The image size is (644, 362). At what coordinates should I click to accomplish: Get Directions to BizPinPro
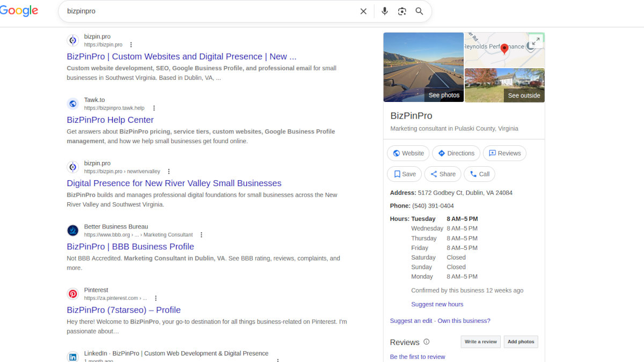456,153
